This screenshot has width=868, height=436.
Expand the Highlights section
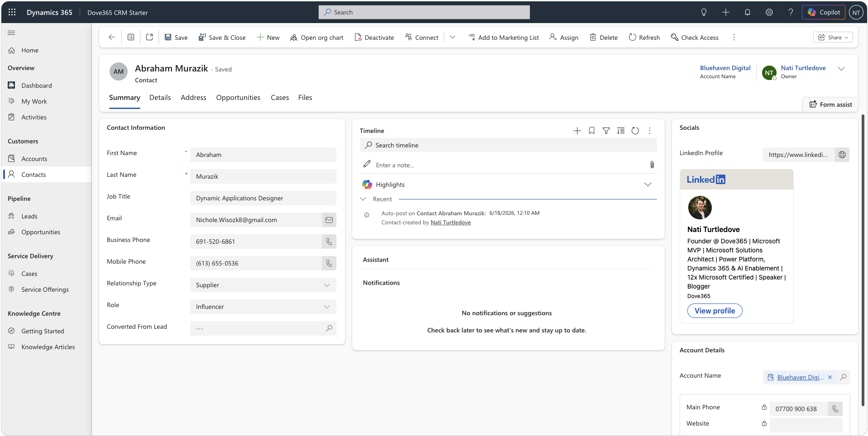648,185
